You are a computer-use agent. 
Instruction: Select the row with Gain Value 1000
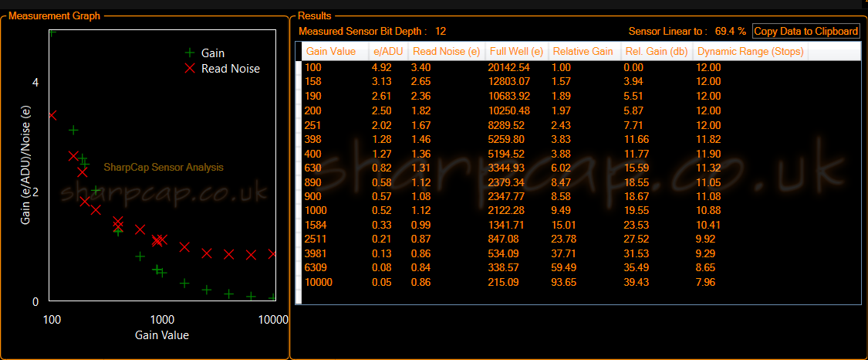[581, 211]
